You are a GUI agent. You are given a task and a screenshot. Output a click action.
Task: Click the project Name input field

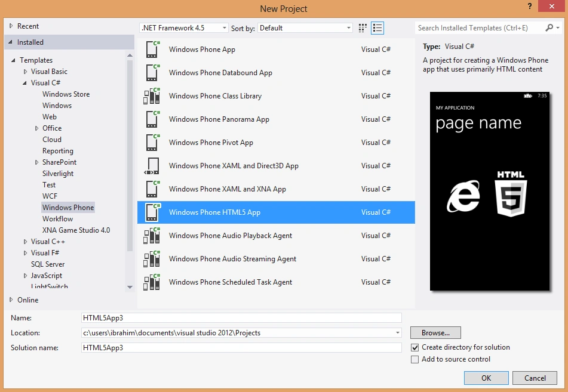242,318
